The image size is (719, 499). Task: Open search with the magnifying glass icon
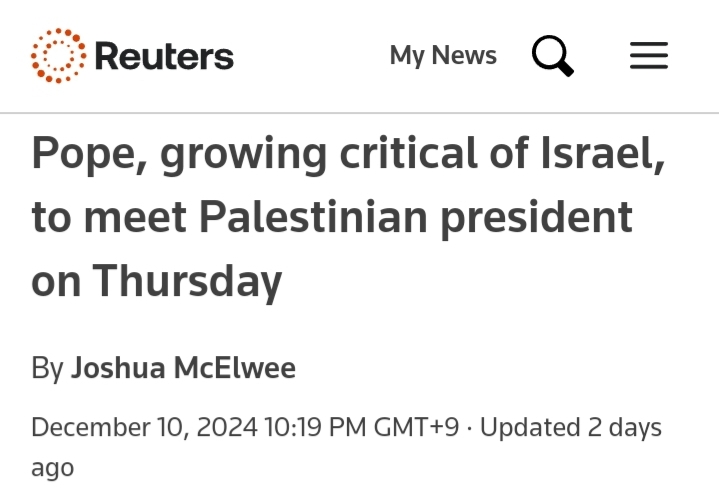(x=553, y=55)
